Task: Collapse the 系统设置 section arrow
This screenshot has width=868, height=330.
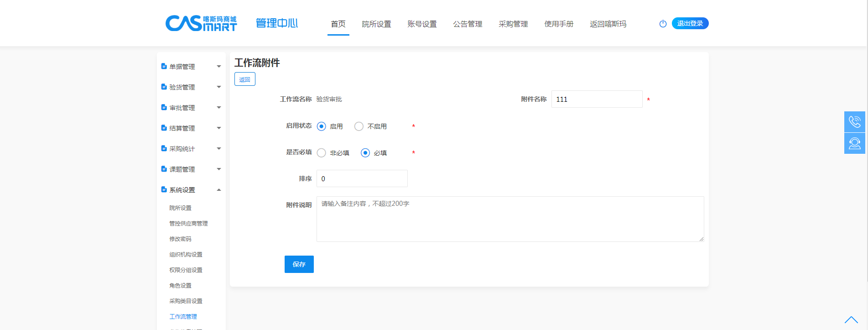Action: point(219,189)
